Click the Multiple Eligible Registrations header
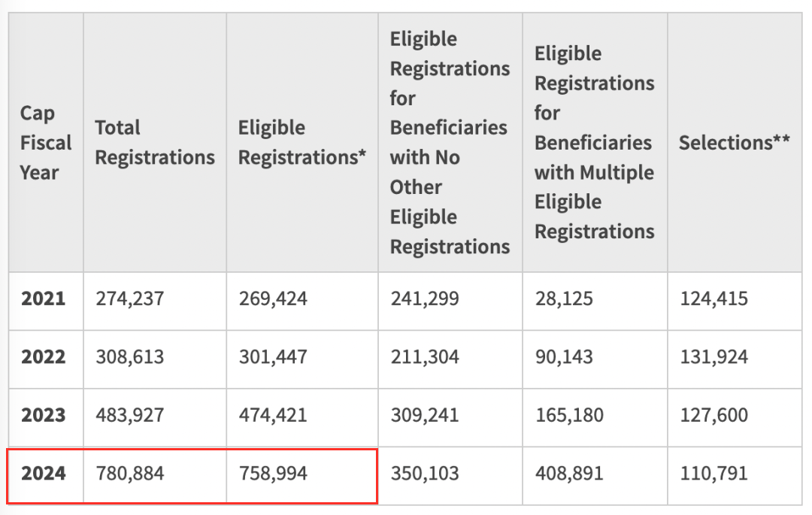The image size is (812, 515). tap(595, 142)
